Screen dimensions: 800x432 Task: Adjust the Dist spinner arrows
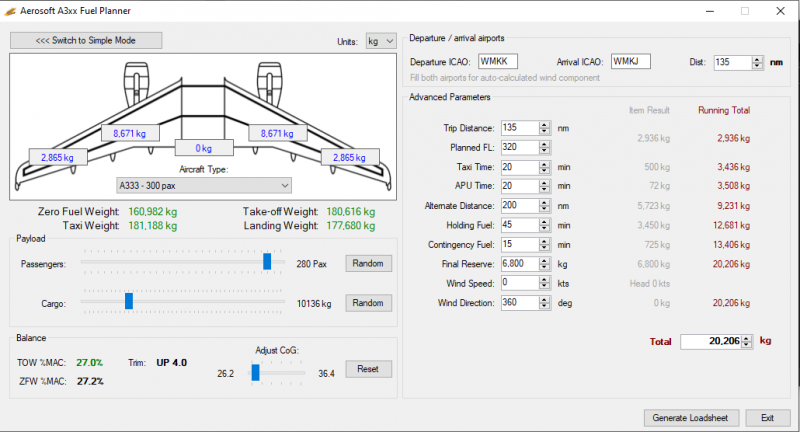click(x=757, y=62)
